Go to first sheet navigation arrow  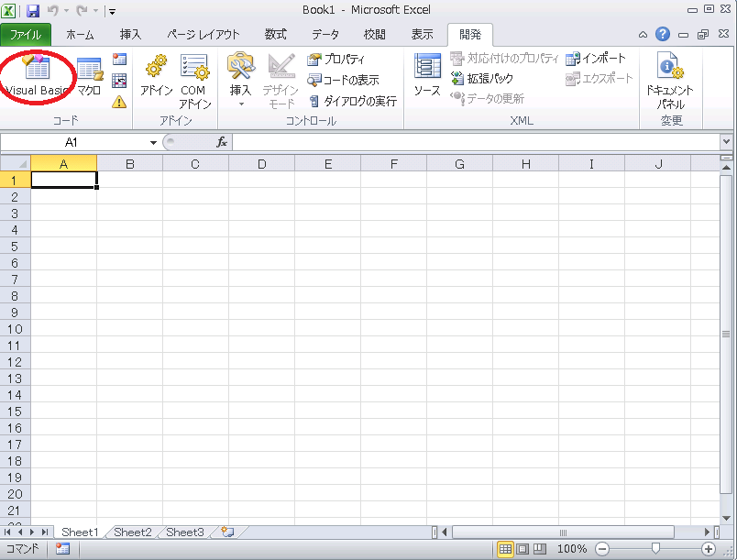[7, 532]
